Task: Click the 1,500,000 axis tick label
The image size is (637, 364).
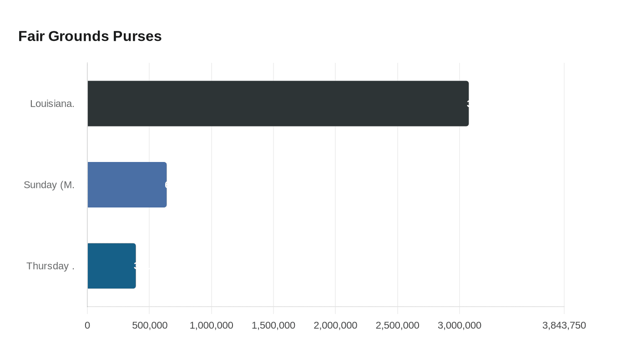Action: 273,325
